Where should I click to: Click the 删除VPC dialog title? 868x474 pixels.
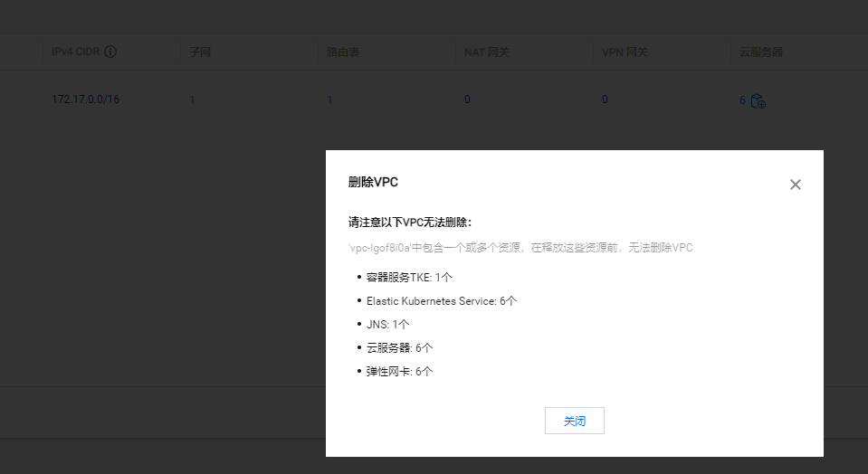(x=373, y=182)
